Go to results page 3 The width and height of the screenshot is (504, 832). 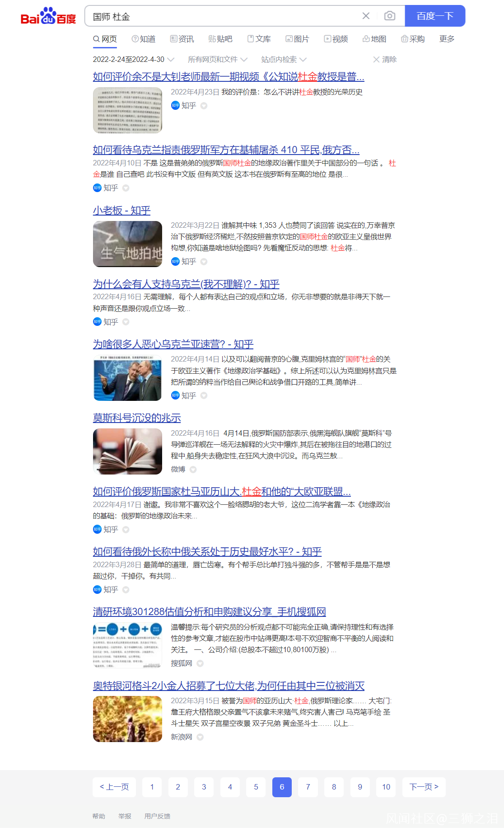click(x=204, y=787)
